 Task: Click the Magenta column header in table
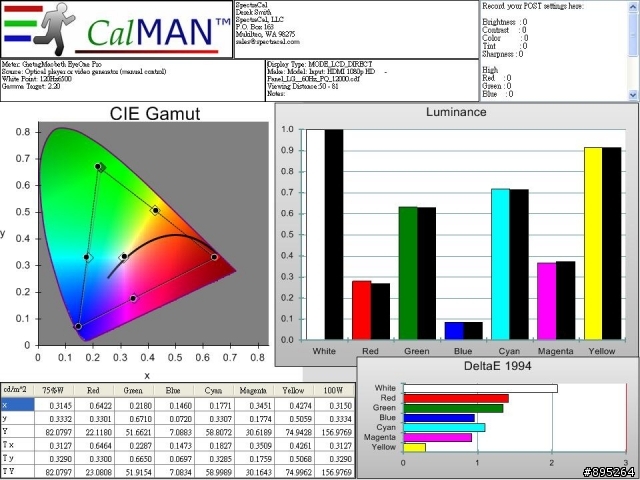253,390
